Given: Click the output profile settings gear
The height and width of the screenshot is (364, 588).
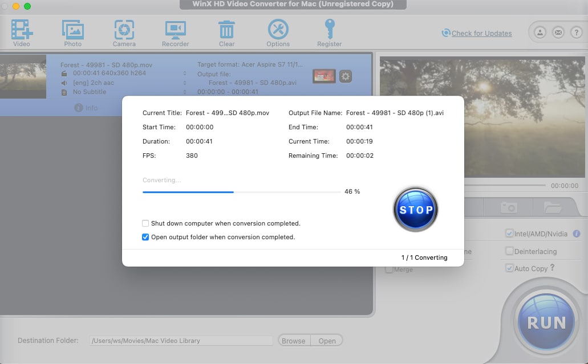Looking at the screenshot, I should [346, 76].
